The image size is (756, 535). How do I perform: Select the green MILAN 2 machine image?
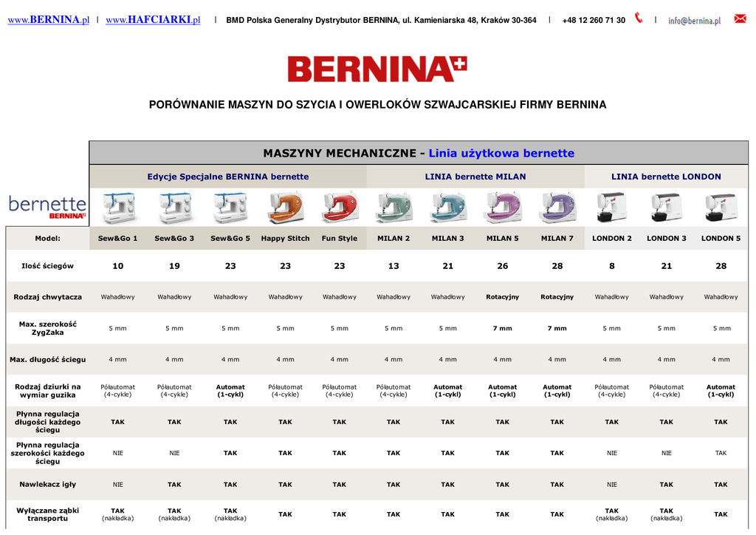point(394,208)
